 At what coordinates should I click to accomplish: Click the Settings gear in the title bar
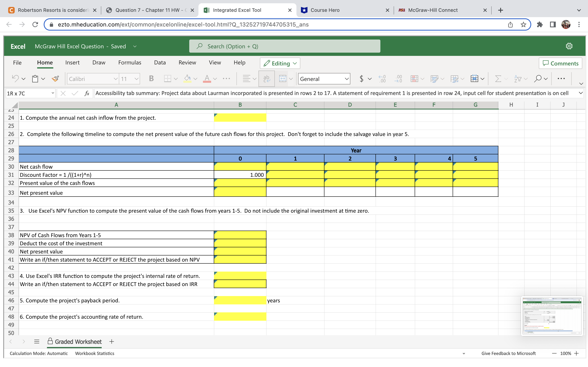coord(569,46)
